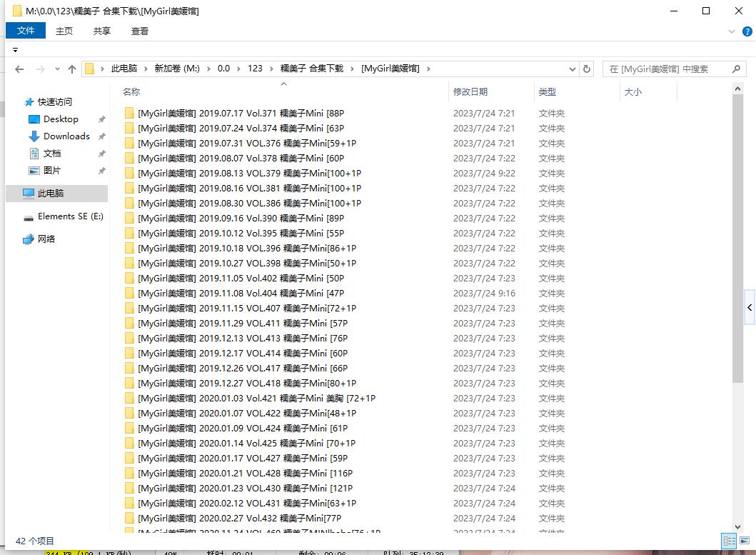Select the 2020.02.27 Vol.432 folder name
This screenshot has height=555, width=756.
pyautogui.click(x=240, y=519)
